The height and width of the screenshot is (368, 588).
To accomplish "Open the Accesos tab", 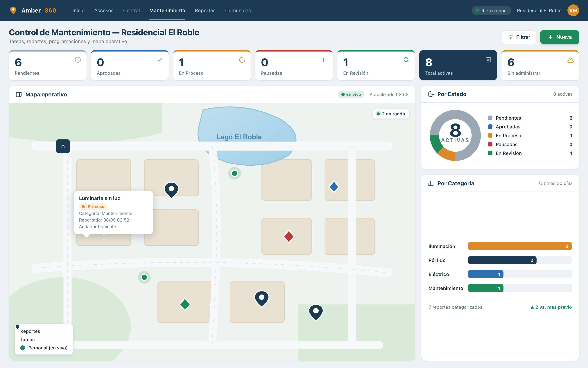I will [104, 10].
